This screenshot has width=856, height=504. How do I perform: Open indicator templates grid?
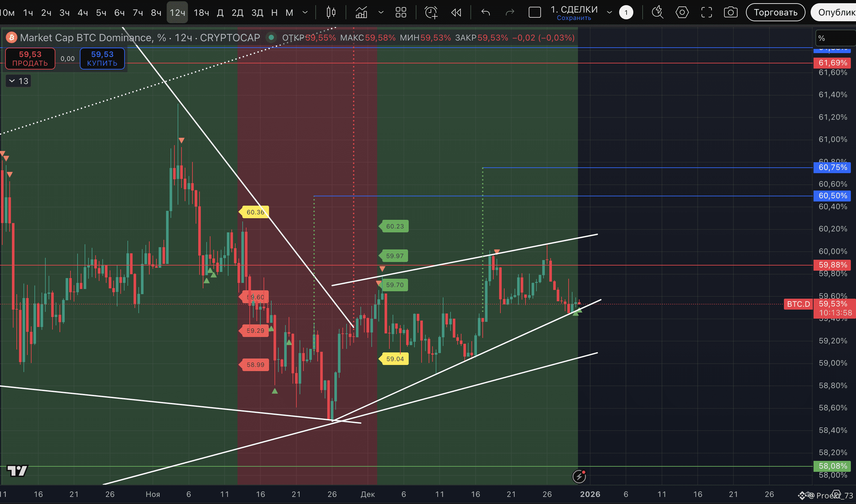401,13
